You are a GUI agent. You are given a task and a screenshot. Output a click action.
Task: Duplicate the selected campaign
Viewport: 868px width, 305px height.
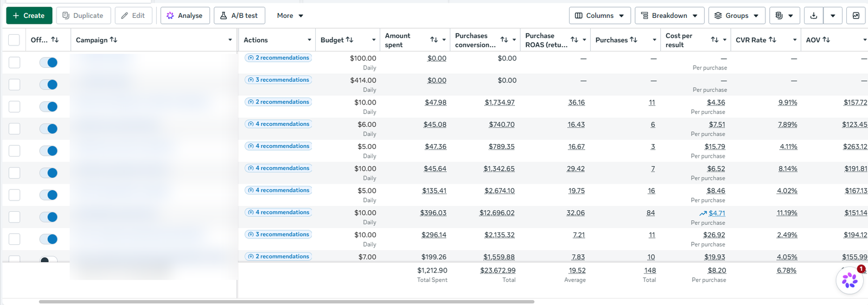pos(83,16)
